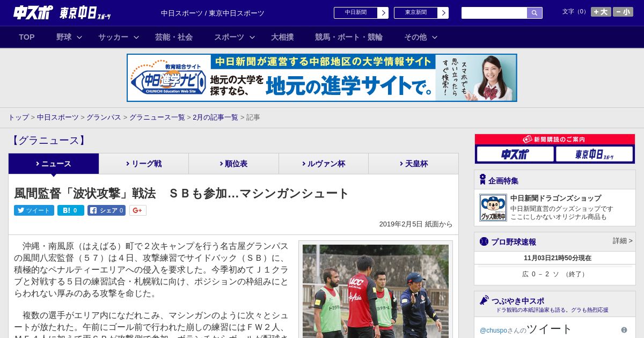Decrease text size with 小 button

(623, 12)
